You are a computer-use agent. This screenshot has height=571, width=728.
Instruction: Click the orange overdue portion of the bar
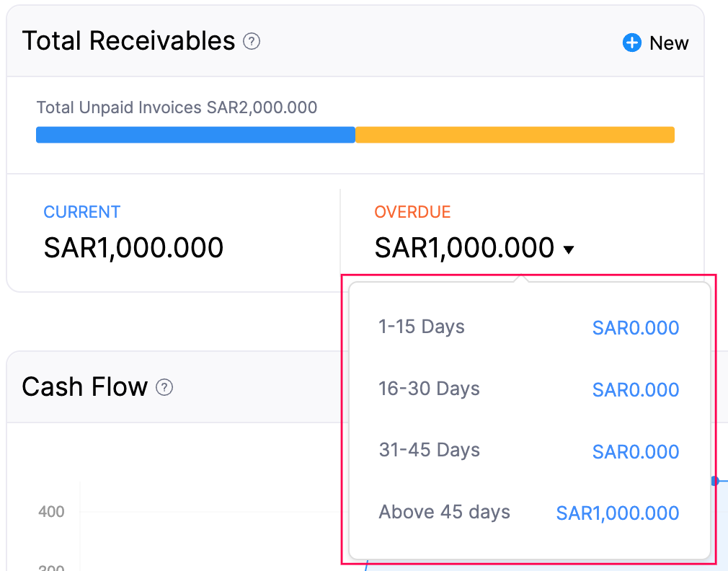(x=515, y=134)
